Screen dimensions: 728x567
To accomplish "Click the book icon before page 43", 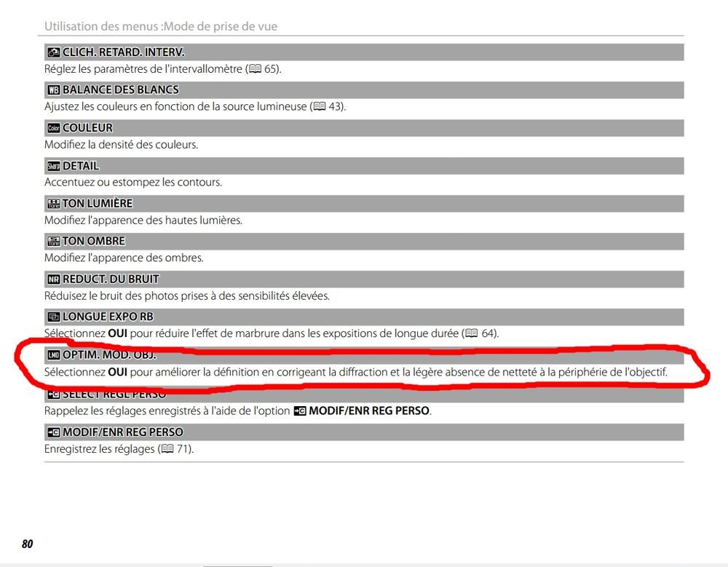I will [320, 107].
